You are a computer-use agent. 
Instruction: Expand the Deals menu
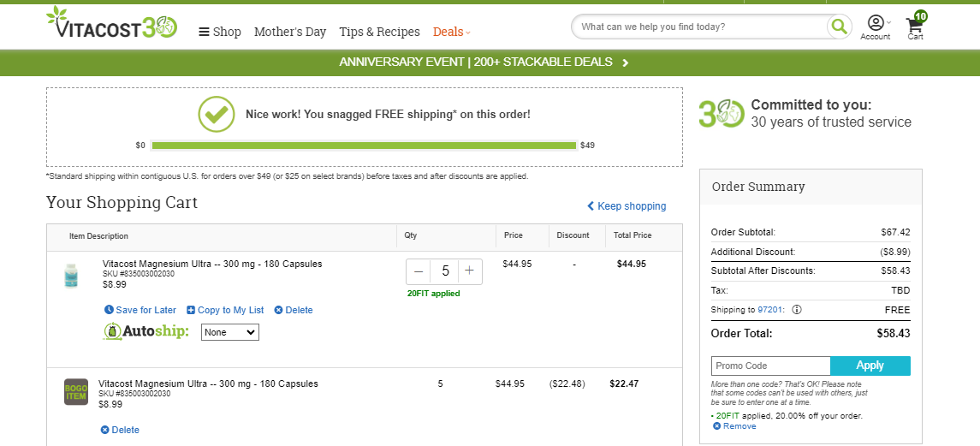pos(451,32)
